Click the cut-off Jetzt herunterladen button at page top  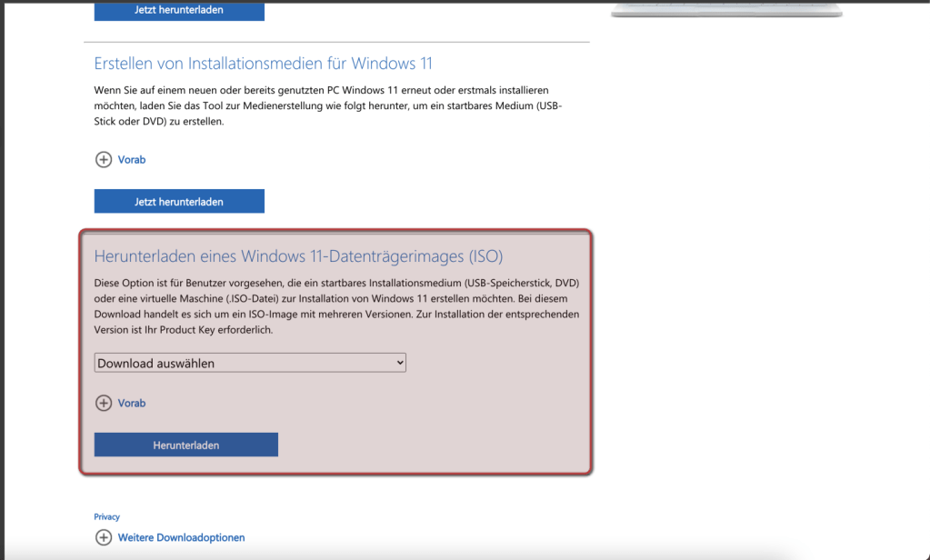coord(179,11)
